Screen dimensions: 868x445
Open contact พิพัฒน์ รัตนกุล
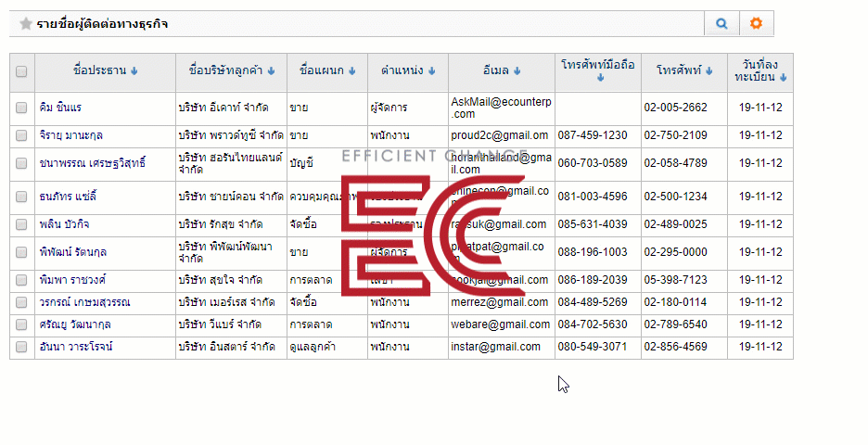pyautogui.click(x=73, y=252)
